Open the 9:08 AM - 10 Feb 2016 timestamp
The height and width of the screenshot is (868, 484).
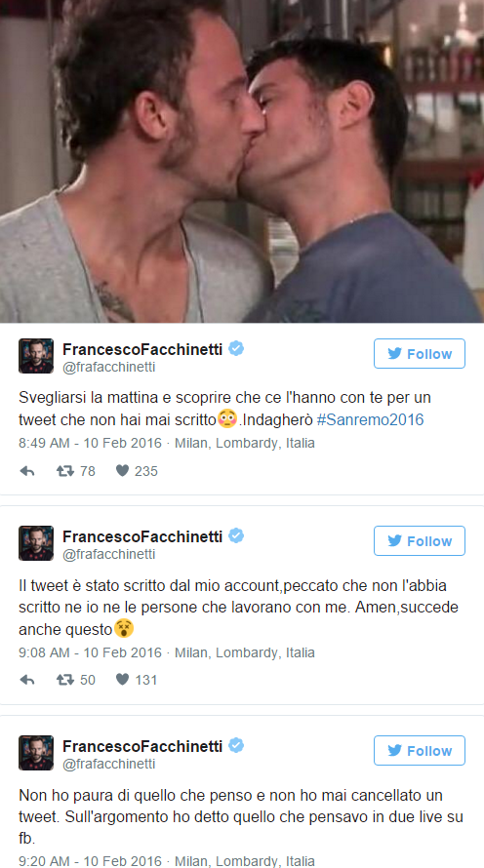pos(91,652)
